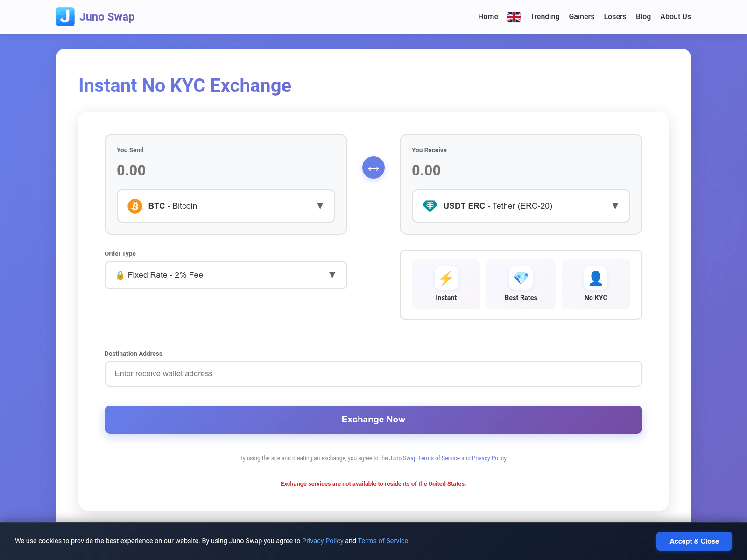The width and height of the screenshot is (747, 560).
Task: Open the Losers page
Action: 615,17
